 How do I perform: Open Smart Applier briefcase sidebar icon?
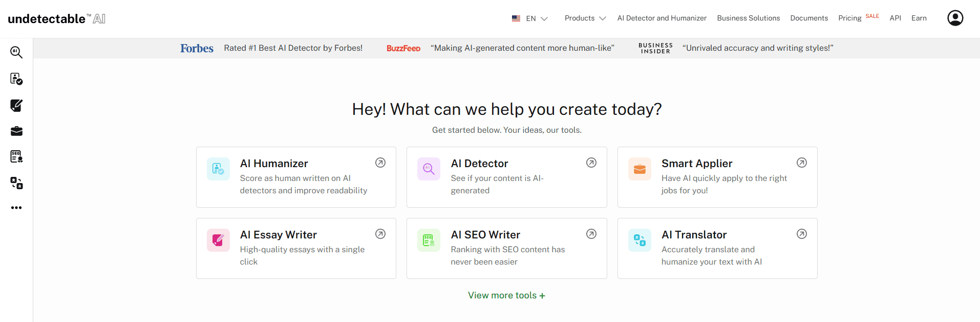[x=16, y=131]
